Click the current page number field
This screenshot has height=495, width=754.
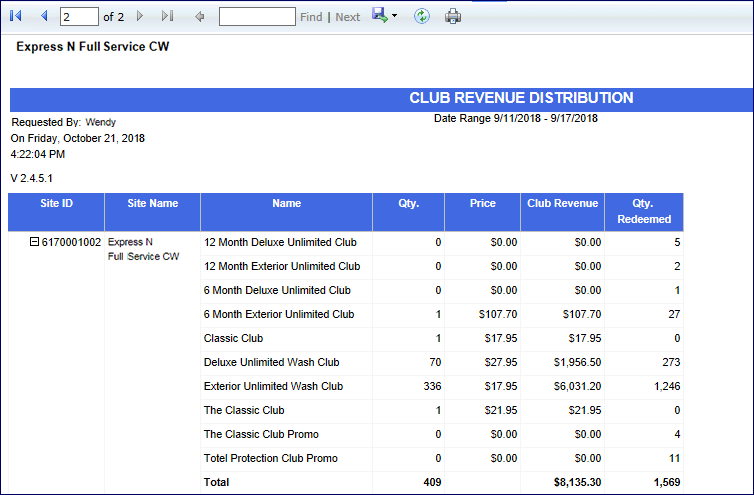[x=78, y=16]
